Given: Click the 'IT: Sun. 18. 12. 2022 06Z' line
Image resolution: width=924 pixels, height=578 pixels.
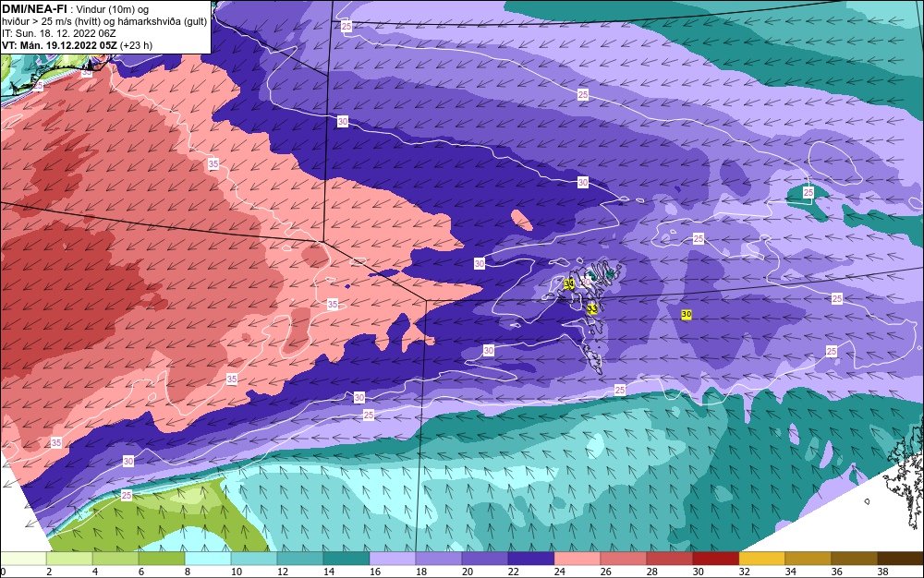Looking at the screenshot, I should [x=59, y=33].
